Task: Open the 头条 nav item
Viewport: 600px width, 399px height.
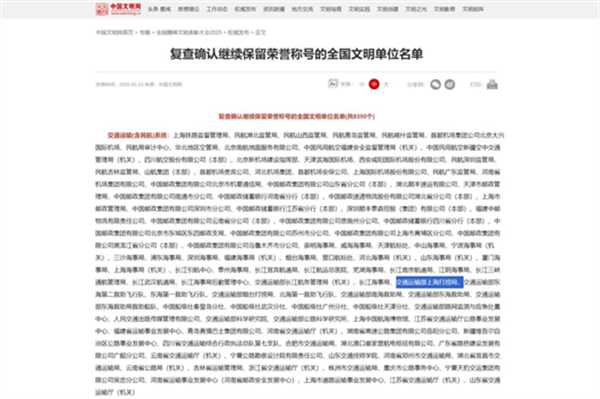Action: (x=153, y=9)
